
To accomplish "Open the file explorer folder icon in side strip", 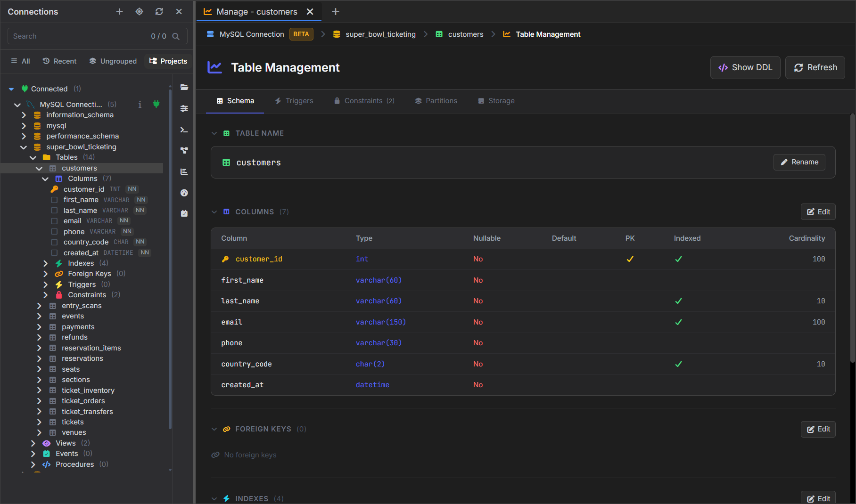I will (184, 87).
